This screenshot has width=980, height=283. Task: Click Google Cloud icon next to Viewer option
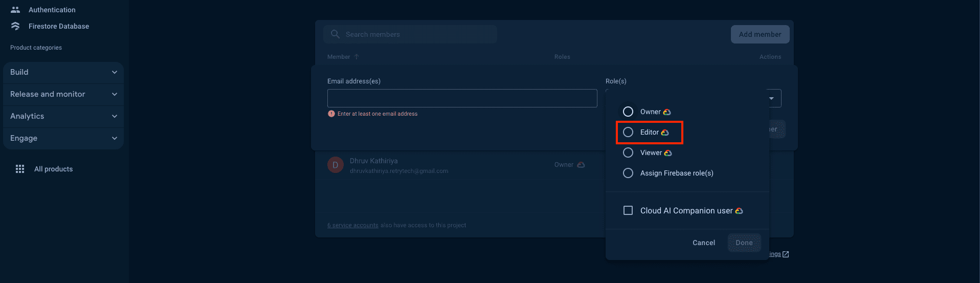[668, 153]
